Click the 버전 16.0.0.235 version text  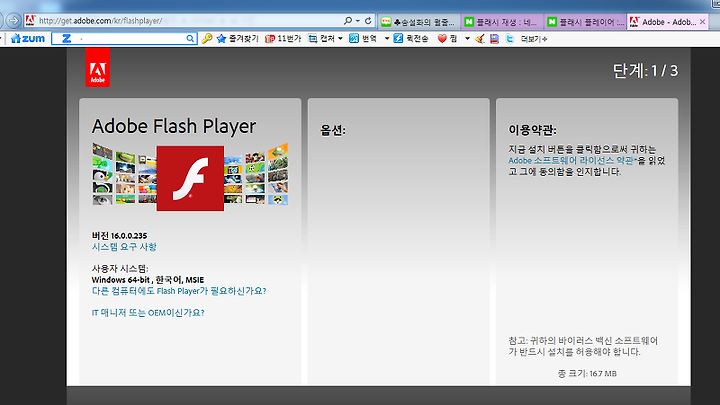[119, 236]
